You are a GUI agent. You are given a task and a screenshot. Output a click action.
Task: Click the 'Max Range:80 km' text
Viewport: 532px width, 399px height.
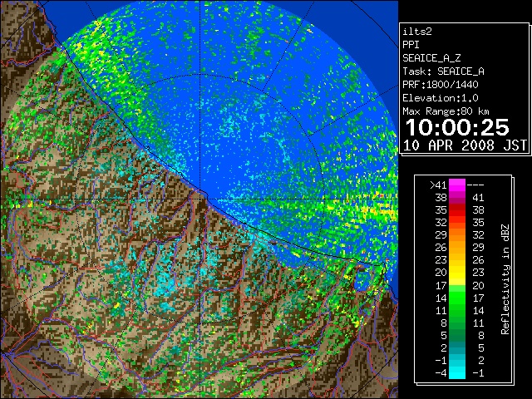pyautogui.click(x=446, y=111)
